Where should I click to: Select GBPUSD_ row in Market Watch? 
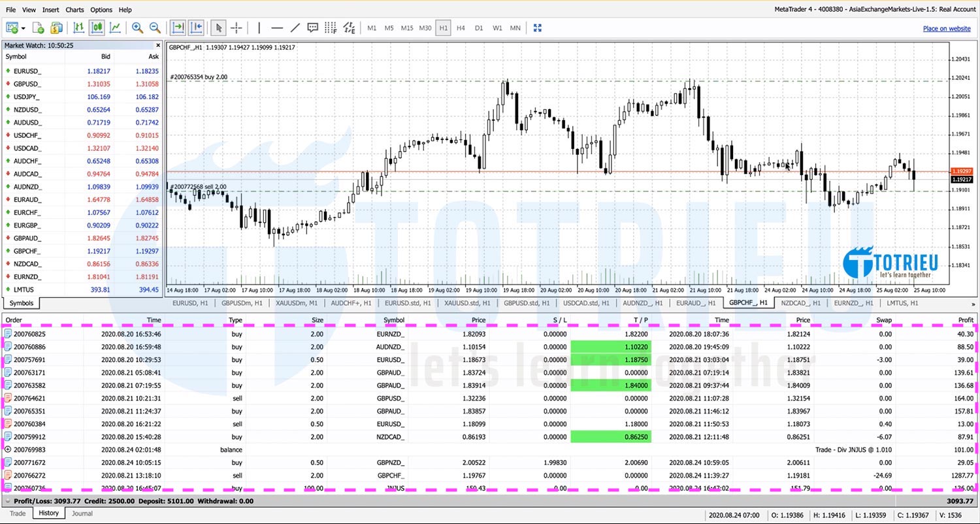point(27,84)
